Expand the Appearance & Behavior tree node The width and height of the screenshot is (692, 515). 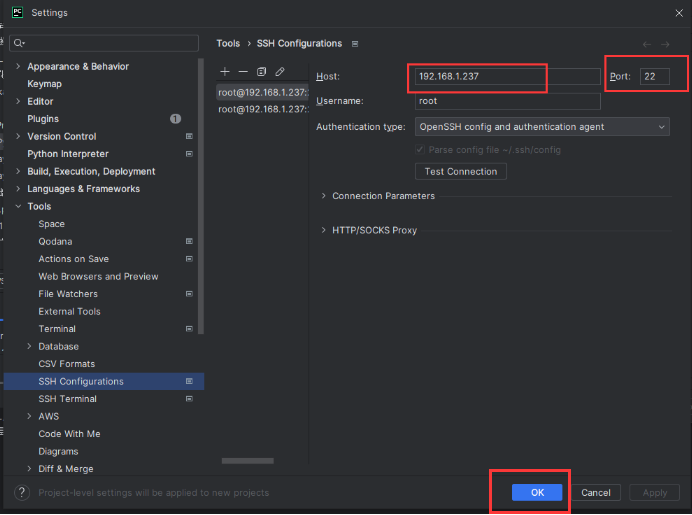tap(18, 67)
